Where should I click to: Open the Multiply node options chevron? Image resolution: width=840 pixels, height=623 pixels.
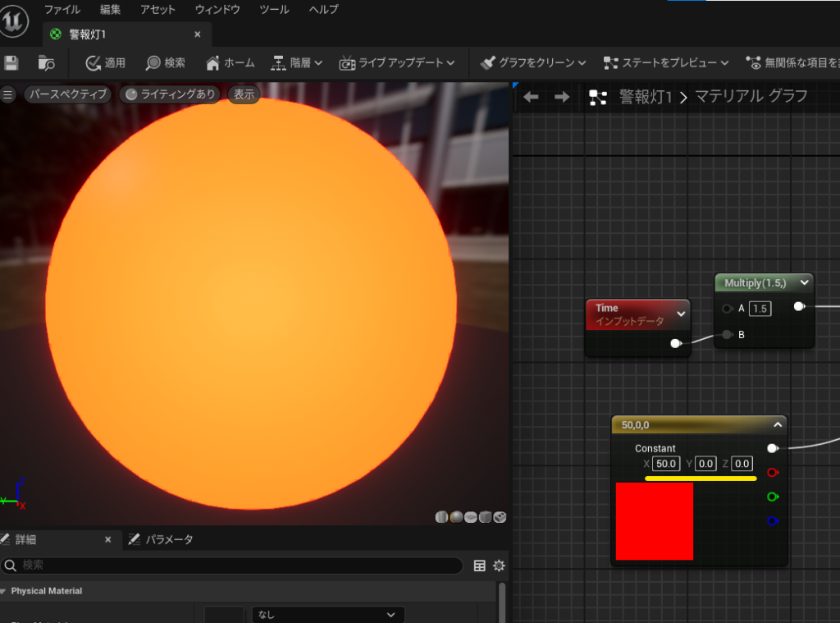pyautogui.click(x=803, y=282)
